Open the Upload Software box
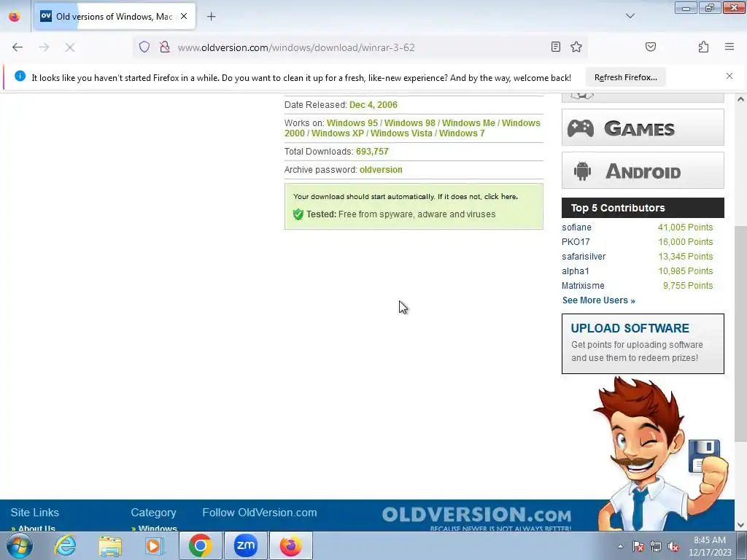Screen dimensions: 747x560 tap(643, 343)
